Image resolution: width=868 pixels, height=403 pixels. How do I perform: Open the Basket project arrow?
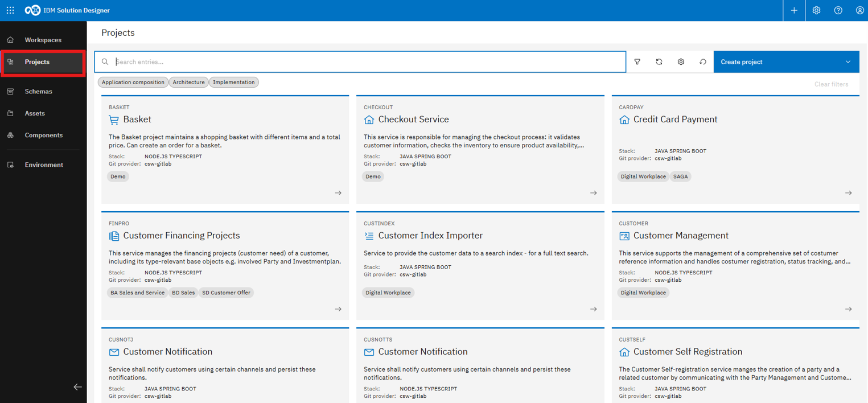(338, 193)
